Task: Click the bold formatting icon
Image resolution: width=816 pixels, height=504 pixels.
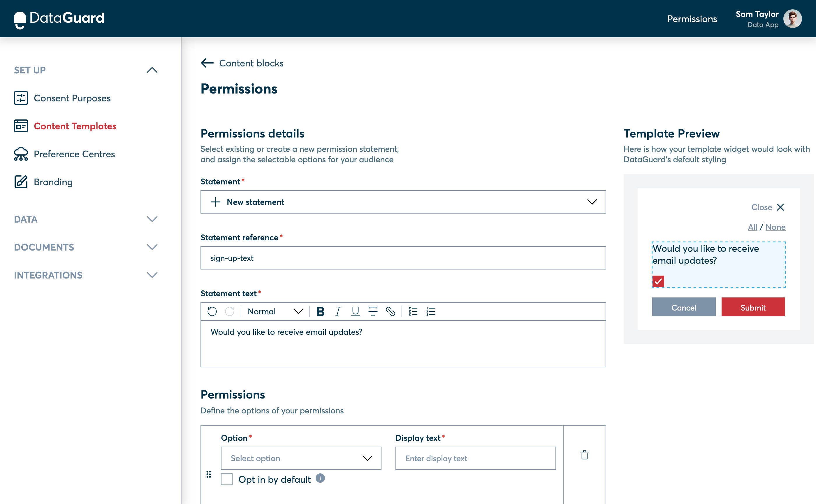Action: pos(319,311)
